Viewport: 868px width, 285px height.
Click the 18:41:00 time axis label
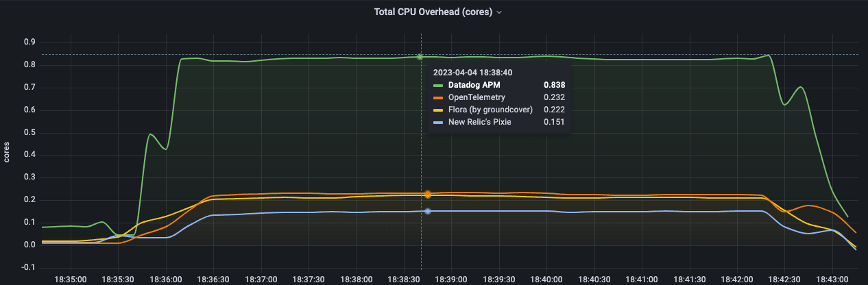pos(642,280)
